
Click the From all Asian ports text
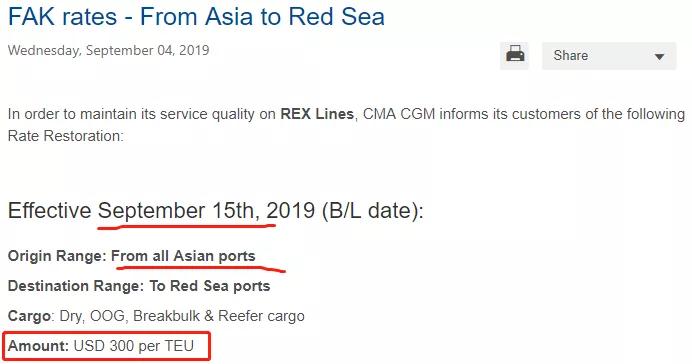(183, 256)
